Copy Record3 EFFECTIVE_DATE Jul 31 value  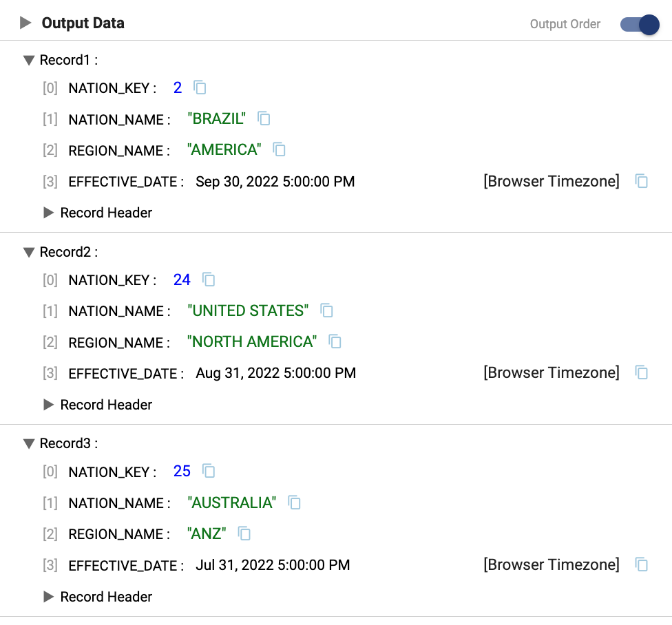(x=641, y=565)
